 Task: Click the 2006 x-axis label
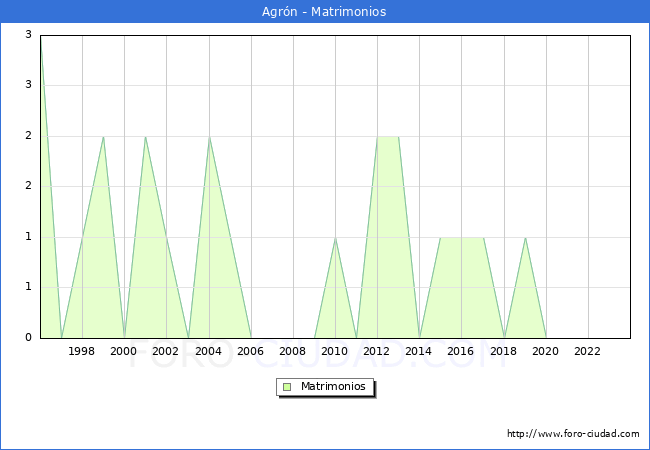pyautogui.click(x=251, y=351)
